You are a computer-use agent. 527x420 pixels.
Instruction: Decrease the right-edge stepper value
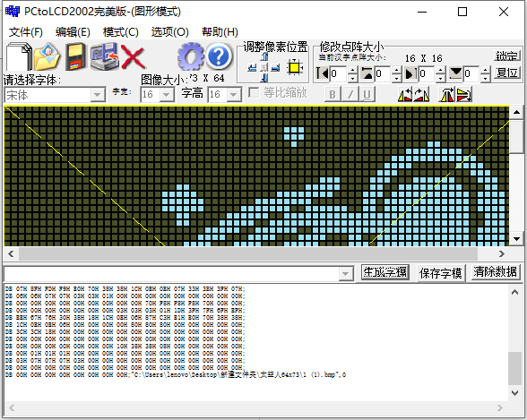point(441,78)
